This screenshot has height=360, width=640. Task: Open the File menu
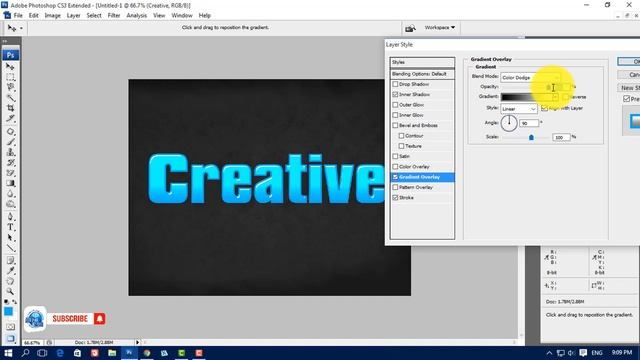tap(18, 16)
